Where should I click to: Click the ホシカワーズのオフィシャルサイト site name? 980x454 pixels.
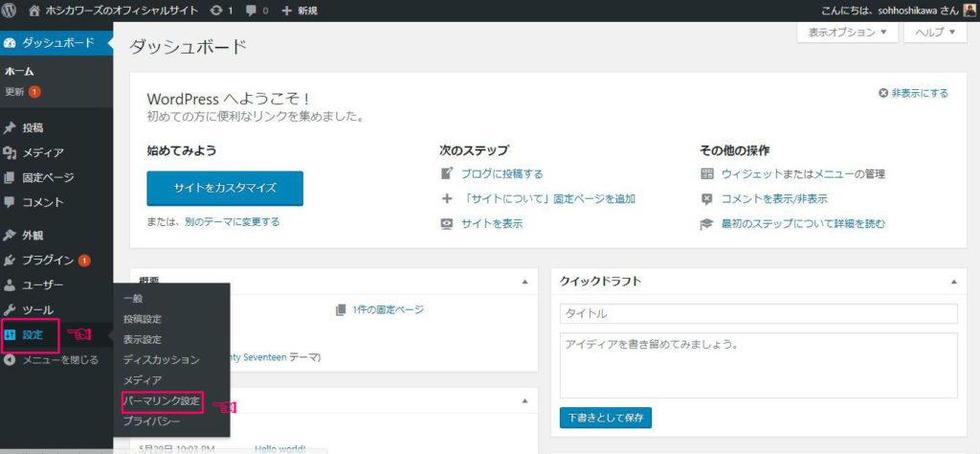click(x=122, y=11)
